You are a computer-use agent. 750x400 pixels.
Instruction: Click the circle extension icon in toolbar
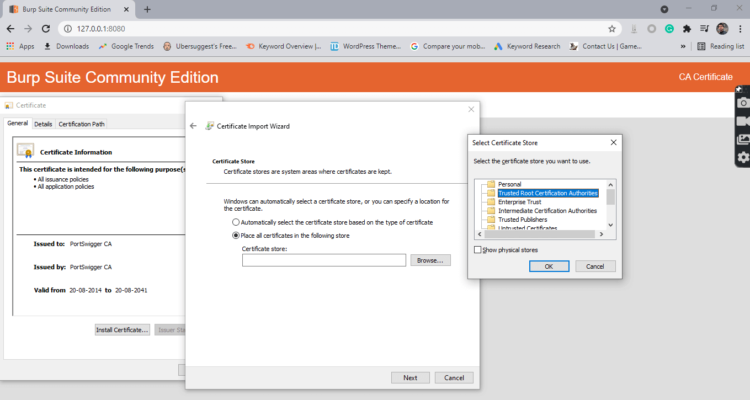point(651,29)
